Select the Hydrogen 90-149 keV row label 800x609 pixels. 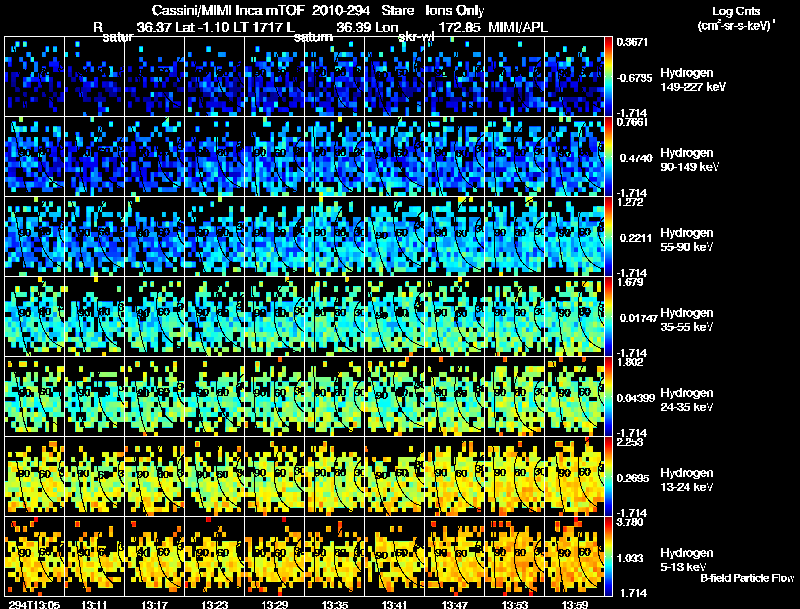(690, 160)
